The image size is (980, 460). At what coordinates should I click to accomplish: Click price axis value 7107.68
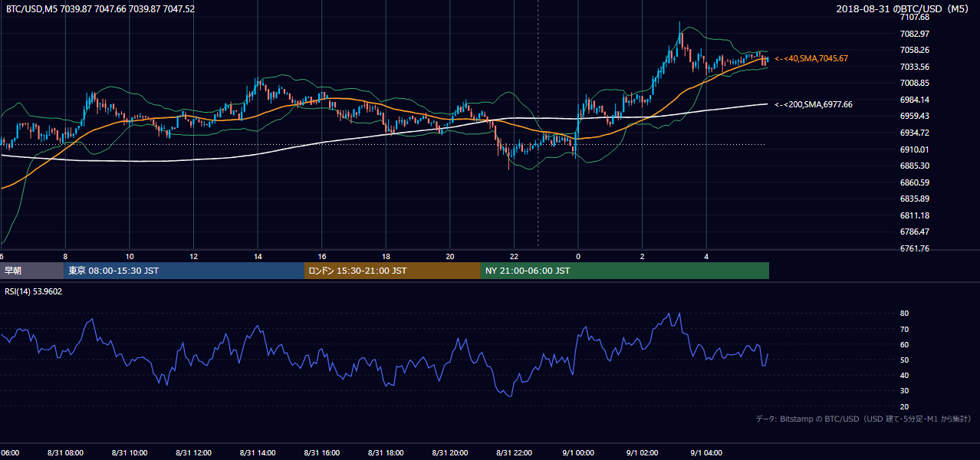[x=916, y=17]
